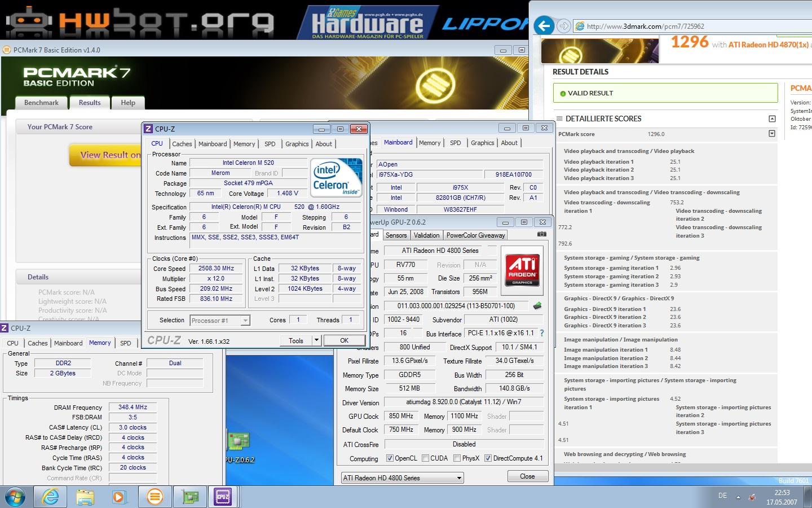
Task: Show hidden tray icons arrow
Action: tap(738, 497)
